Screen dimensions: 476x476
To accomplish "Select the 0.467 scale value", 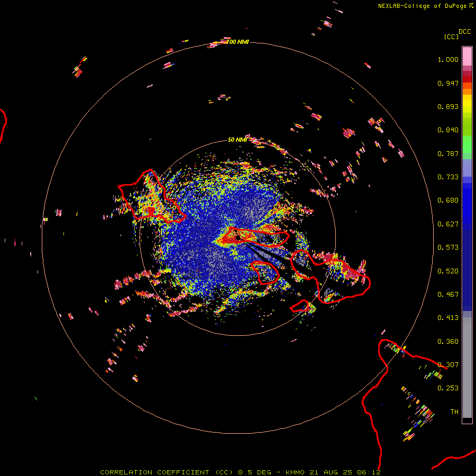I will tap(448, 295).
